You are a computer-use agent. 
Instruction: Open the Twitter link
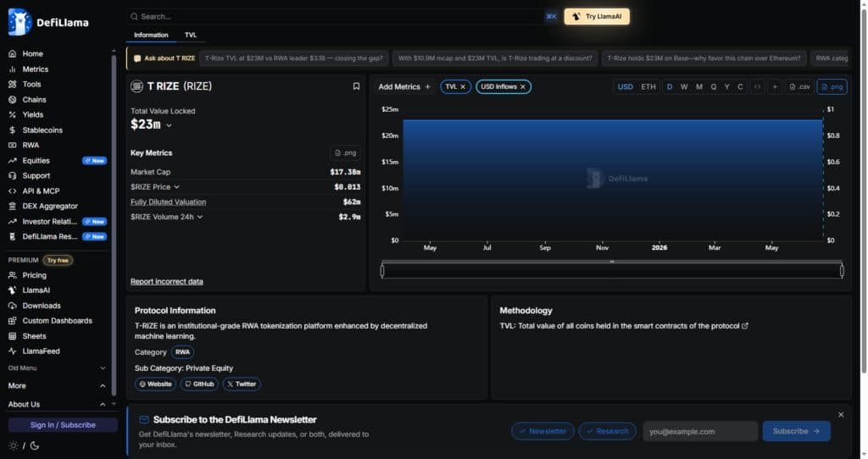pyautogui.click(x=242, y=384)
